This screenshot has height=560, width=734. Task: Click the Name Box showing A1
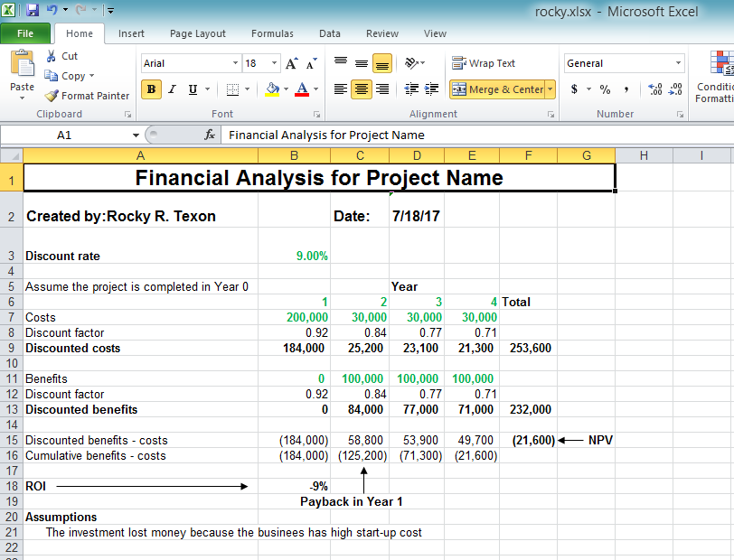pos(63,135)
